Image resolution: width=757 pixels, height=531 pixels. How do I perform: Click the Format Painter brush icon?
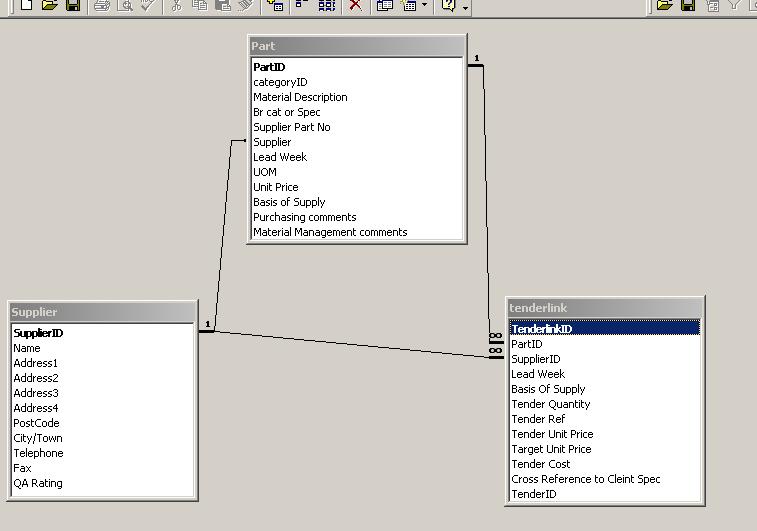click(246, 5)
